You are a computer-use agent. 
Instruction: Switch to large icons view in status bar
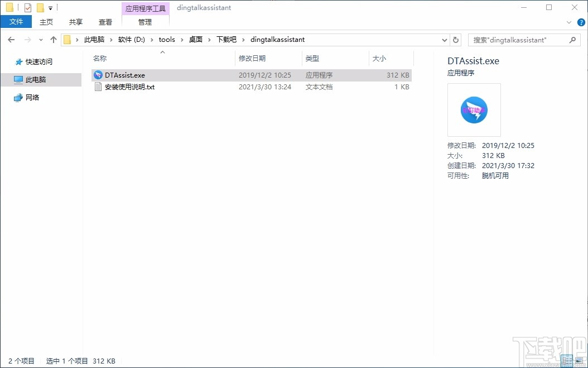tap(579, 360)
